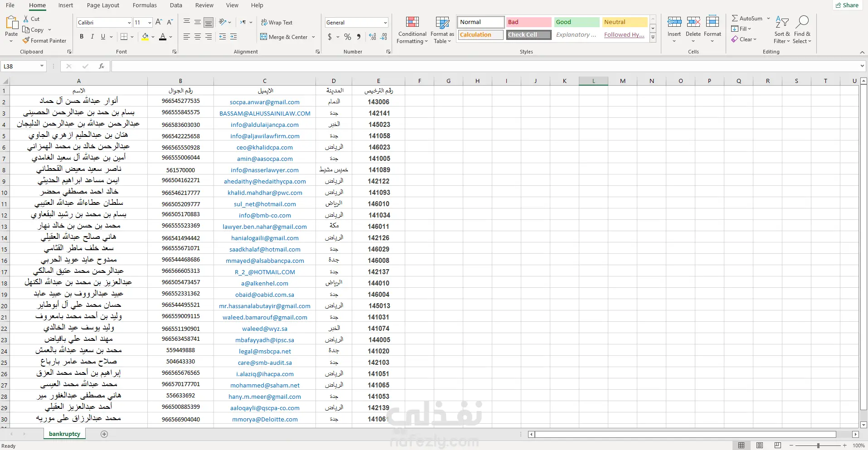868x450 pixels.
Task: Toggle Wrap Text on selected cells
Action: click(276, 23)
